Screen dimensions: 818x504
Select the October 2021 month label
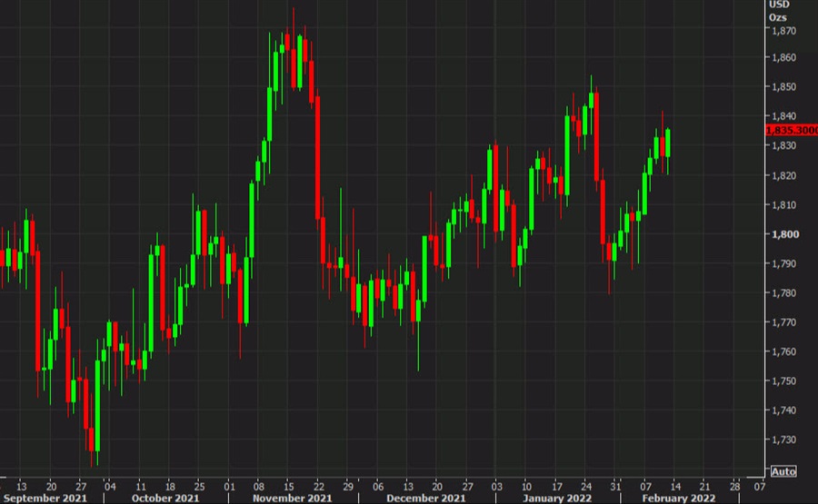(165, 499)
